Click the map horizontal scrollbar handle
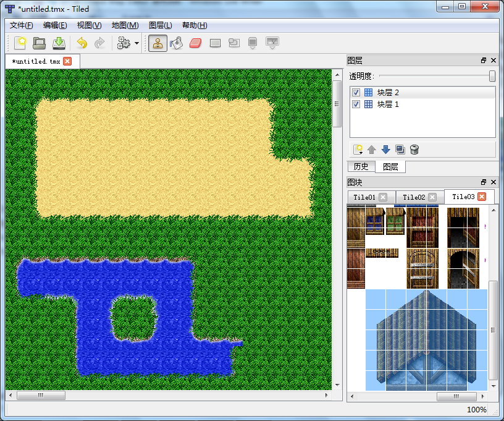Screen dimensions: 504x421 [41, 395]
